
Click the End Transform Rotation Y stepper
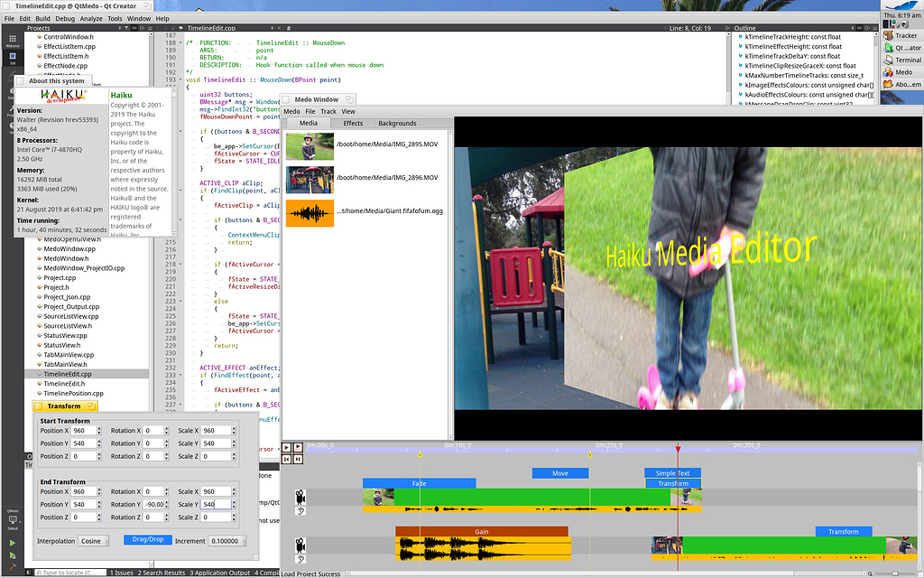click(167, 504)
